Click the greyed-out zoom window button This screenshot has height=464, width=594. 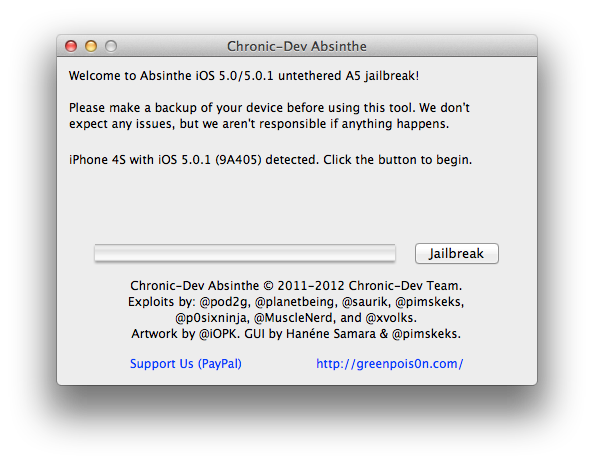point(111,46)
